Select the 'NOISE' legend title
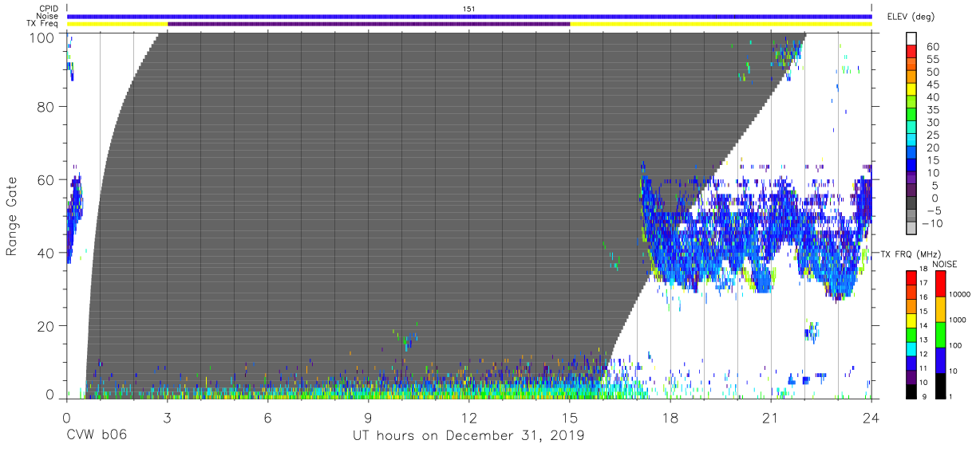 point(945,264)
